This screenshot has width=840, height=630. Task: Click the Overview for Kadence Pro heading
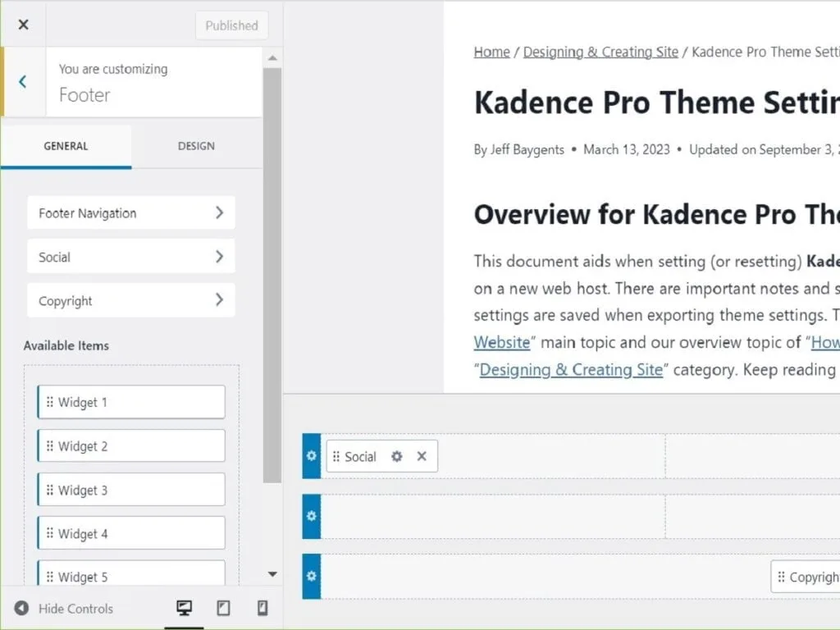coord(657,214)
